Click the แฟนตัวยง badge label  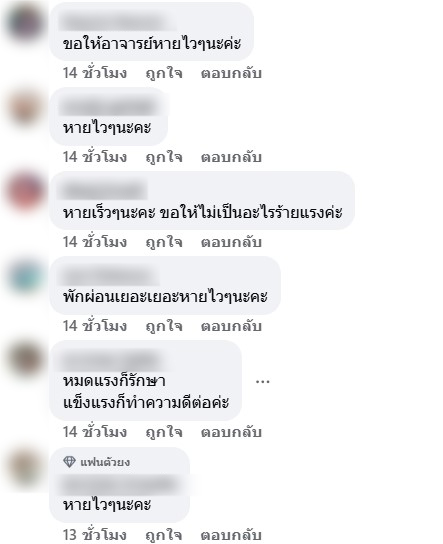[x=105, y=462]
